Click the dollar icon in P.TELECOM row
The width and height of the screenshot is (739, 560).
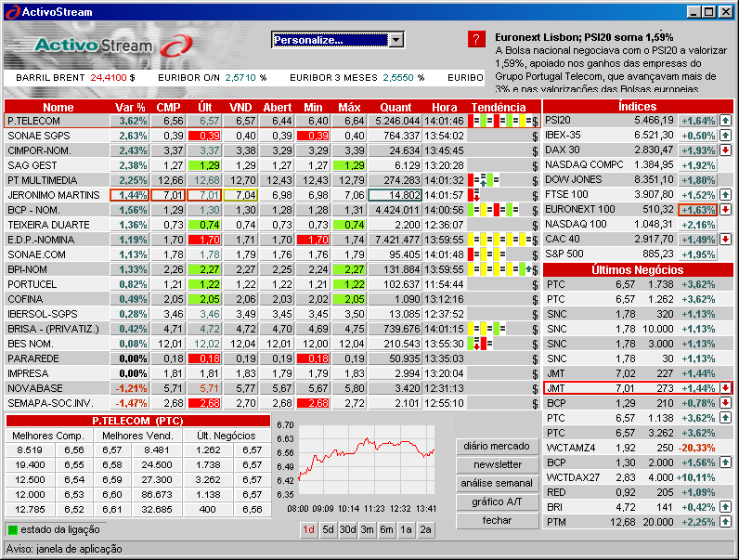pyautogui.click(x=535, y=122)
